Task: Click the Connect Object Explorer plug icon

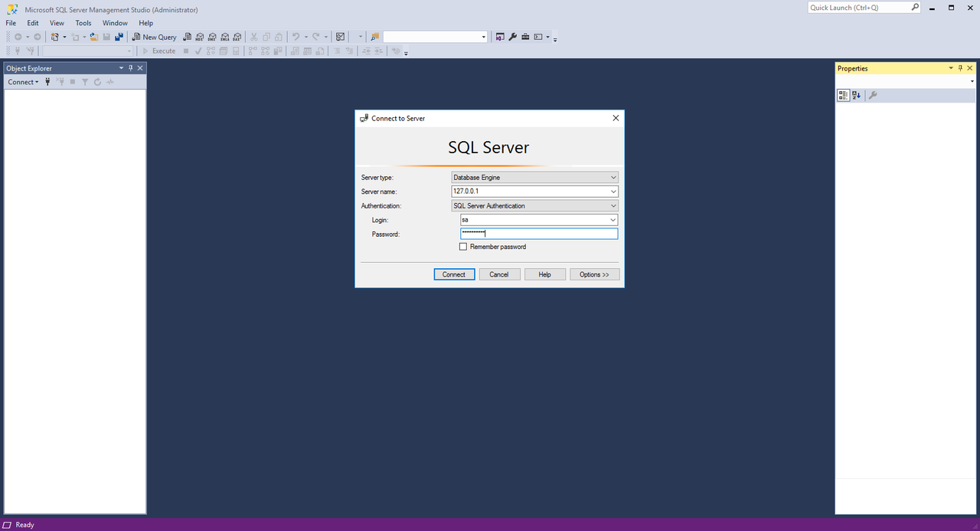Action: point(47,82)
